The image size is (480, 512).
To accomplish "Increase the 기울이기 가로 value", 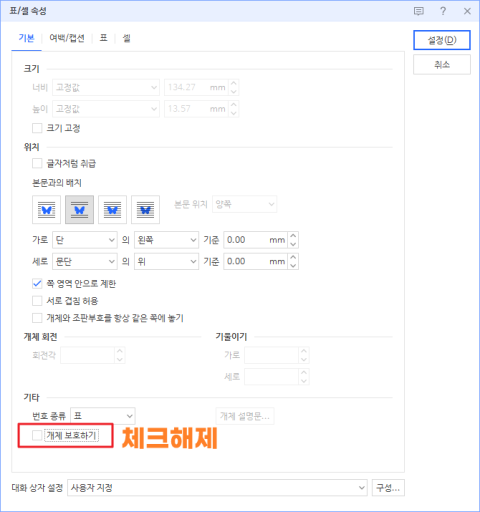I will point(304,351).
